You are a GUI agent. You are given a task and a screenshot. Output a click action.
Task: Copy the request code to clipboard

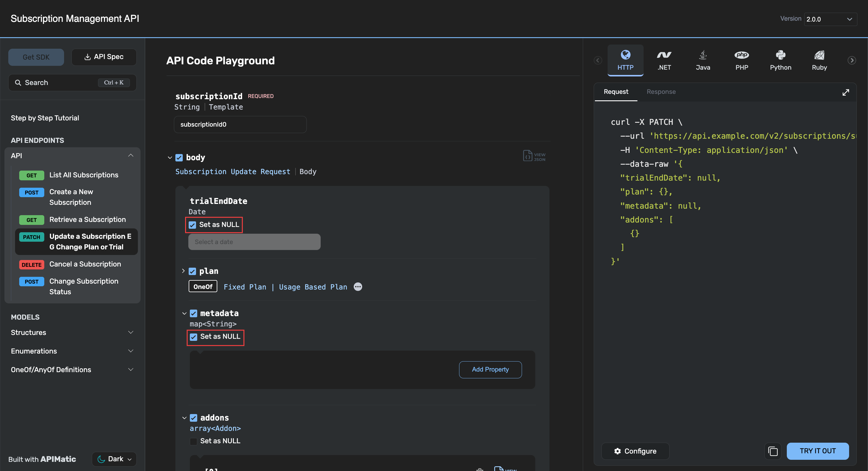pos(773,451)
